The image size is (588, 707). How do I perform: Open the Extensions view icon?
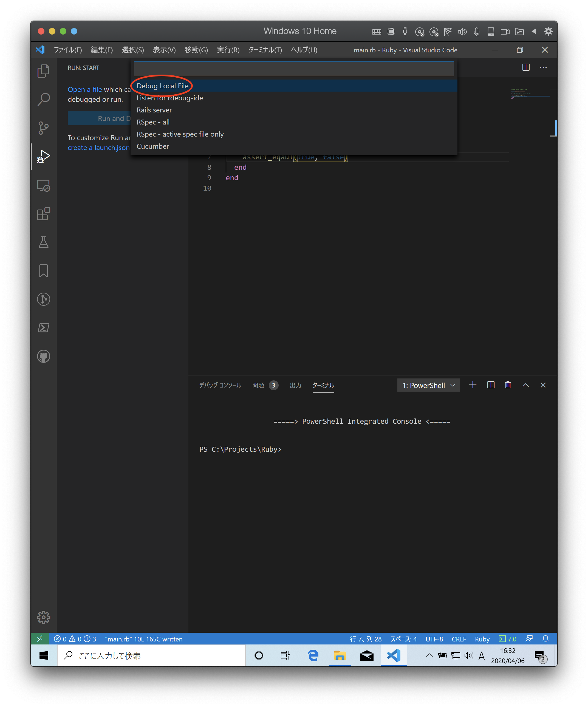tap(43, 214)
